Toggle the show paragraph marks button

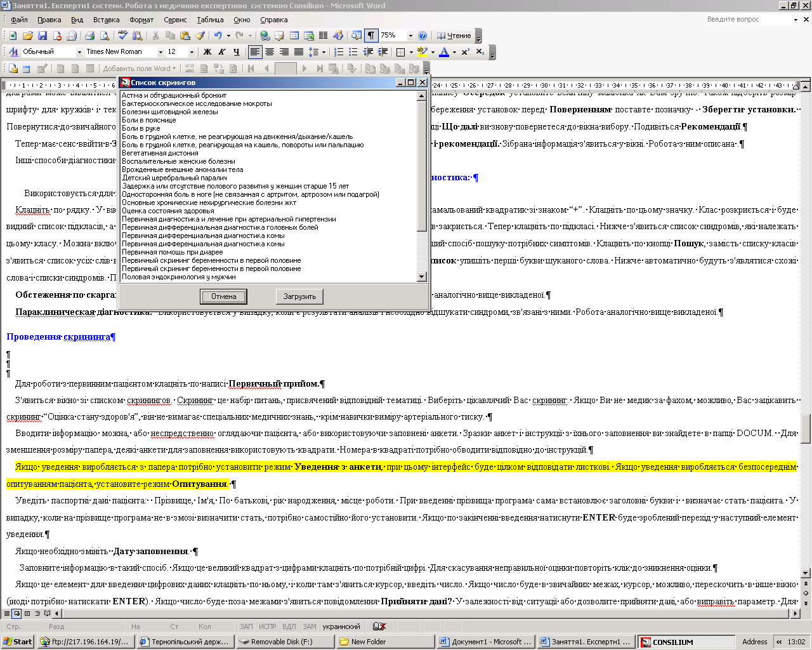point(371,36)
